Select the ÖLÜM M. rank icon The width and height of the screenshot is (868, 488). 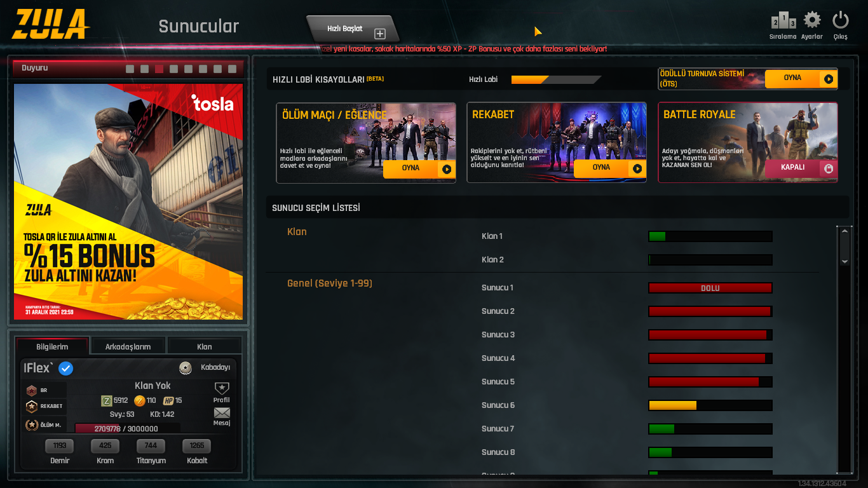click(32, 424)
